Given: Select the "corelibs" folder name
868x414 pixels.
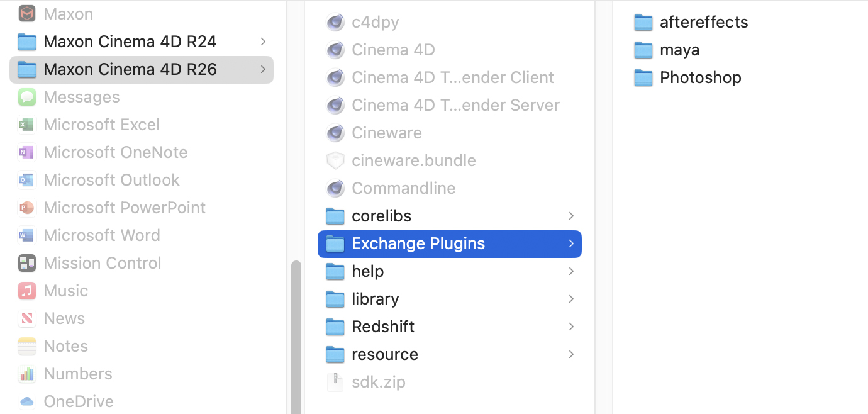Looking at the screenshot, I should tap(382, 216).
